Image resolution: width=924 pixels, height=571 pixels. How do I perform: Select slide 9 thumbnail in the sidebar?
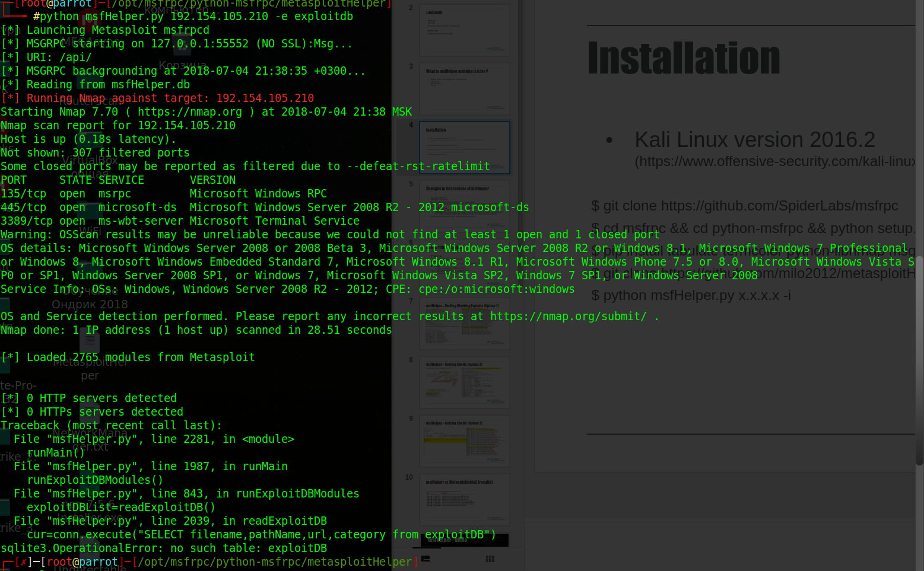coord(465,441)
